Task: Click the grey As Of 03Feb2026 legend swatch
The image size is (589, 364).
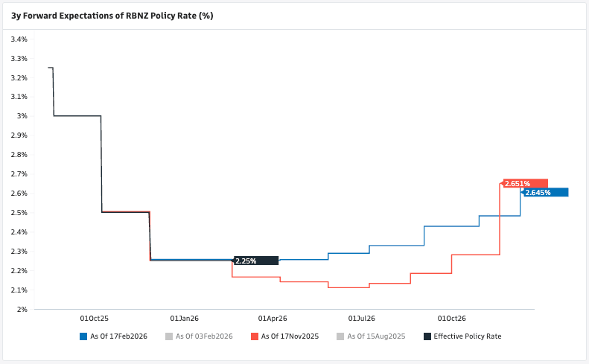Action: [170, 336]
